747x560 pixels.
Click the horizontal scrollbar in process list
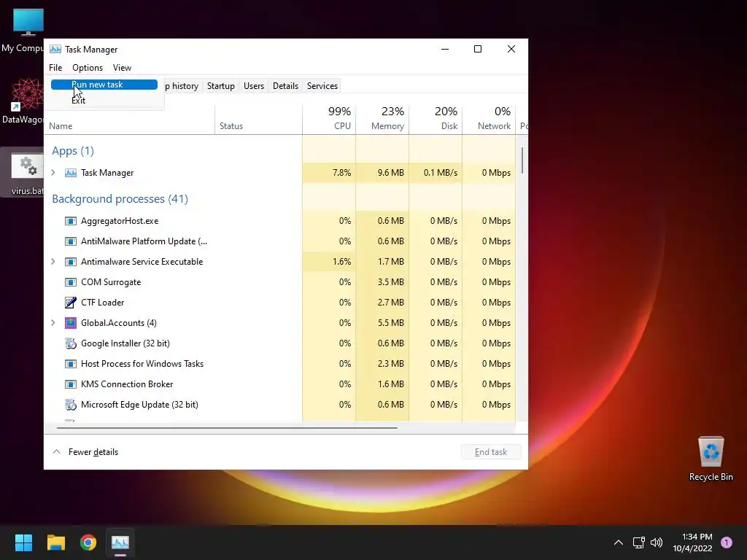[x=228, y=427]
